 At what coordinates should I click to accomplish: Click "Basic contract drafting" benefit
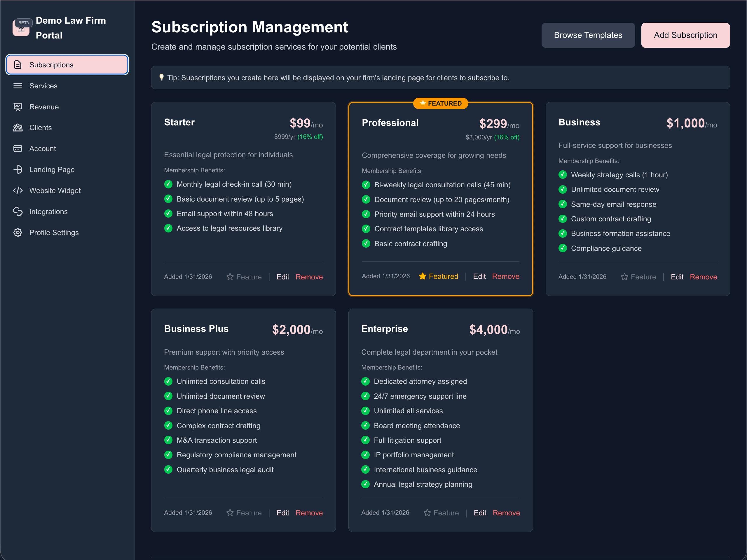411,244
